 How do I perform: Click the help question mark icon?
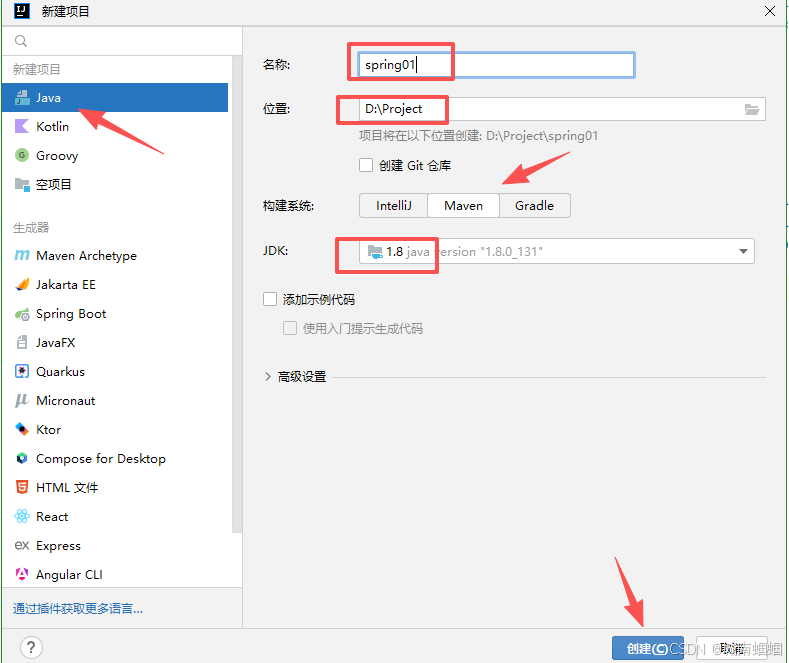coord(32,647)
